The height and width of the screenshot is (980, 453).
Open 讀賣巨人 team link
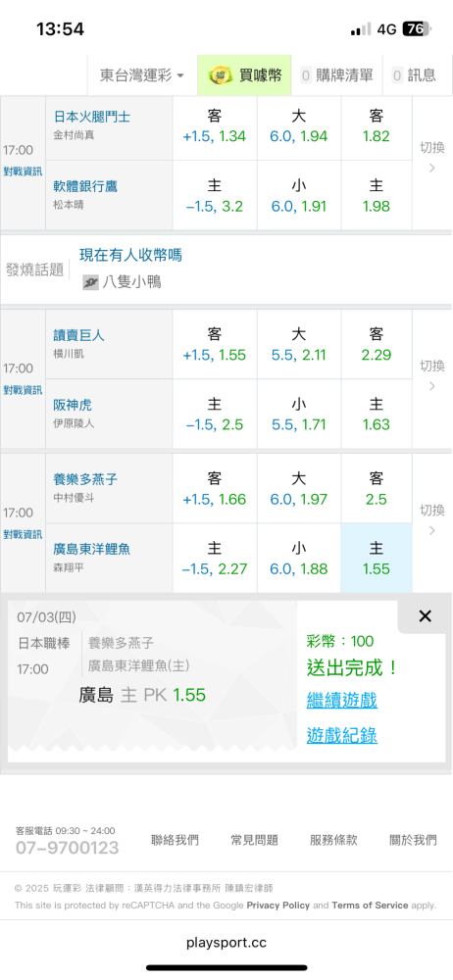click(x=78, y=335)
